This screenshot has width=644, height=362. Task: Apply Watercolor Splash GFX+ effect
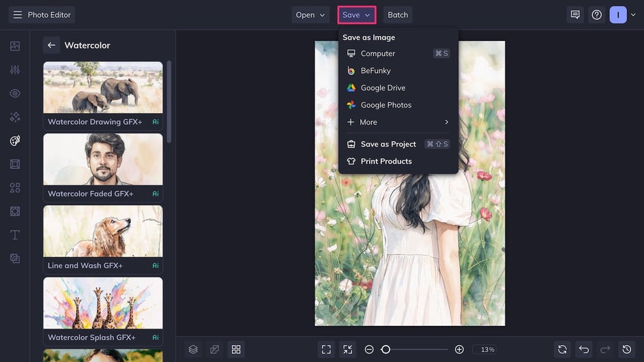103,311
